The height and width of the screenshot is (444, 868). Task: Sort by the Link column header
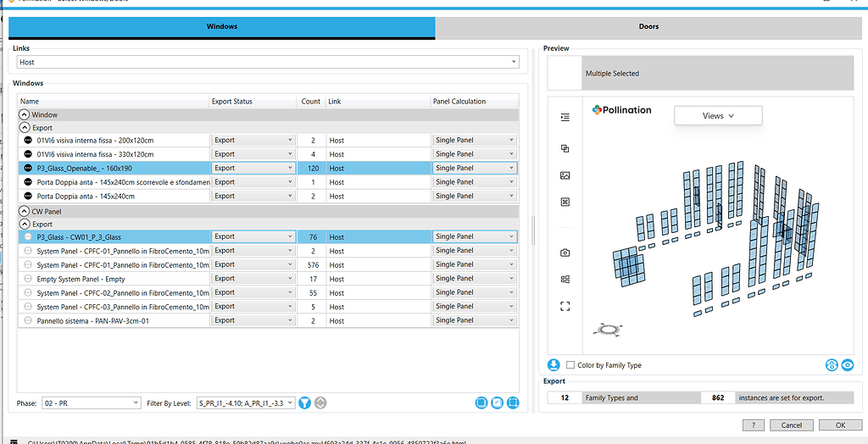(x=378, y=102)
